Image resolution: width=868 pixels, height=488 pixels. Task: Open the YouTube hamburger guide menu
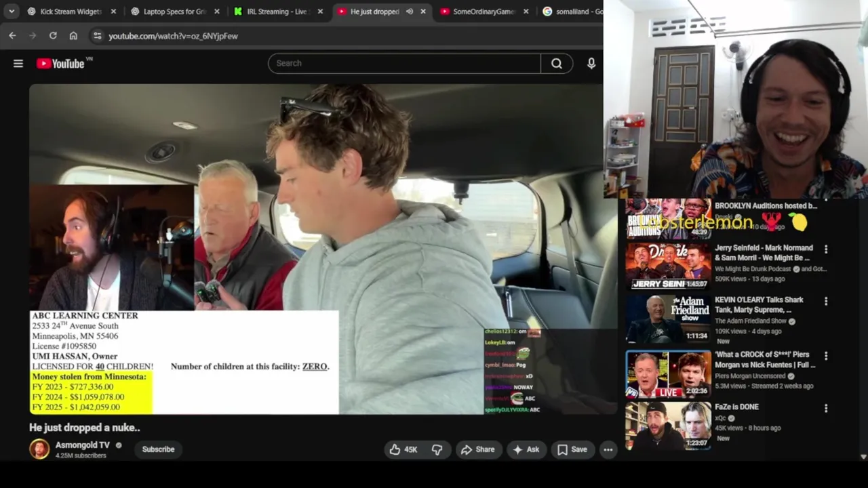18,64
